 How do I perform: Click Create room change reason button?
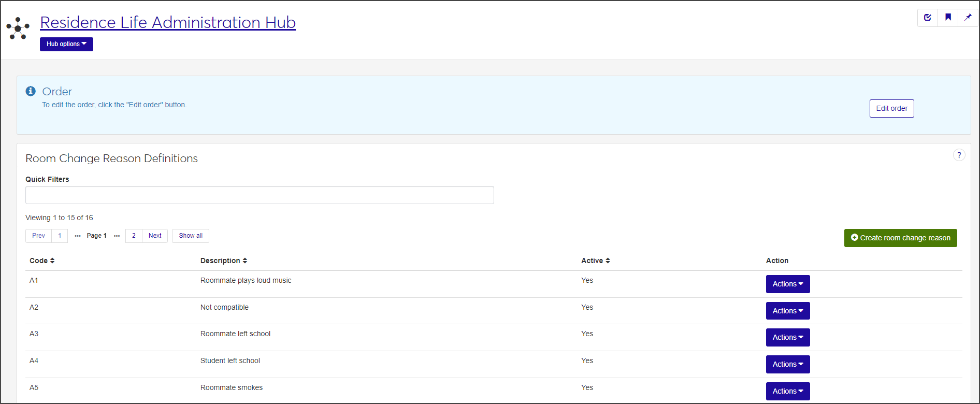click(x=900, y=238)
